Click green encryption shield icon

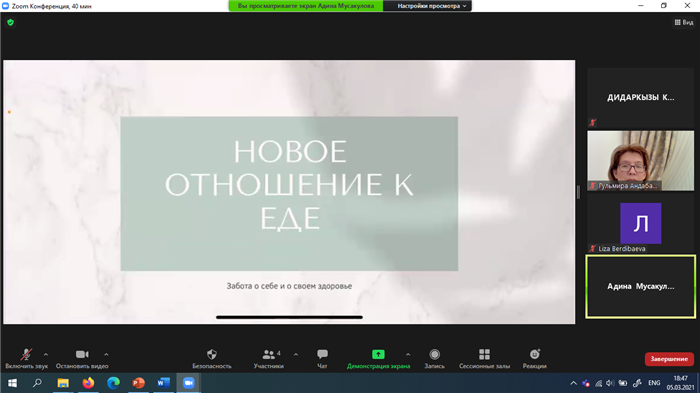coord(10,22)
